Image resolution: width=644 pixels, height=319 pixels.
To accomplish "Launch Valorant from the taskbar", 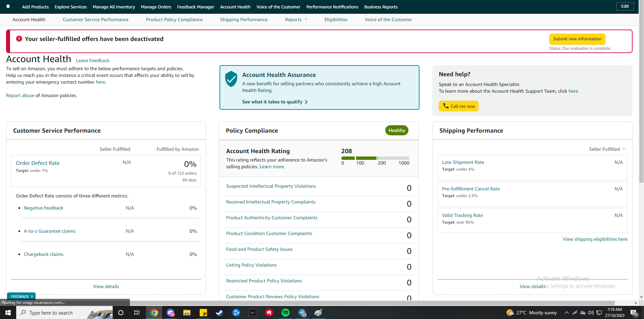I will pos(253,313).
